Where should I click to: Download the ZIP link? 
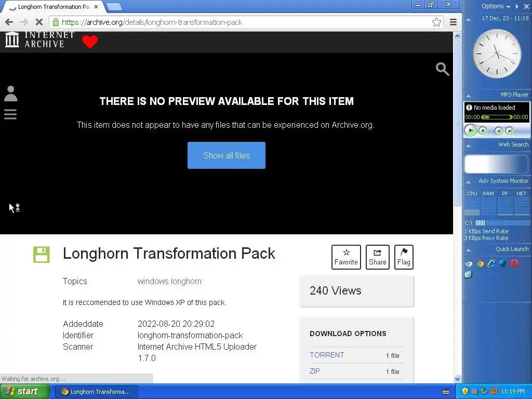point(314,371)
